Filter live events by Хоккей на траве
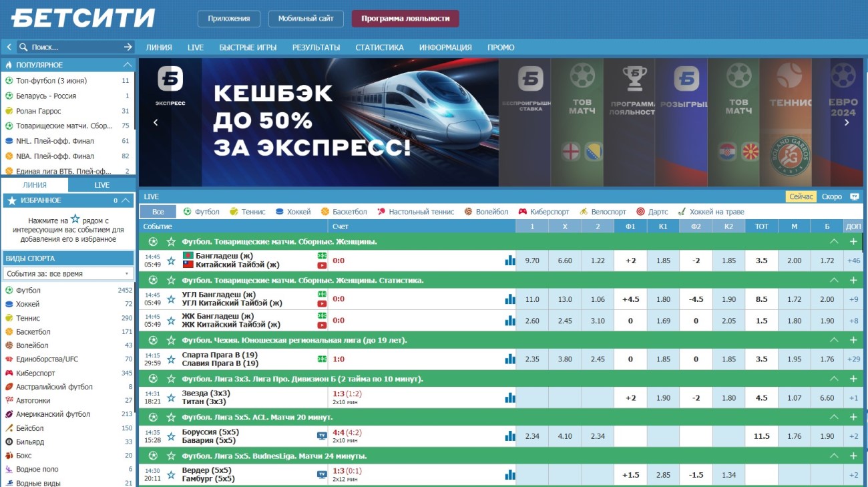Viewport: 868px width, 487px height. coord(710,212)
